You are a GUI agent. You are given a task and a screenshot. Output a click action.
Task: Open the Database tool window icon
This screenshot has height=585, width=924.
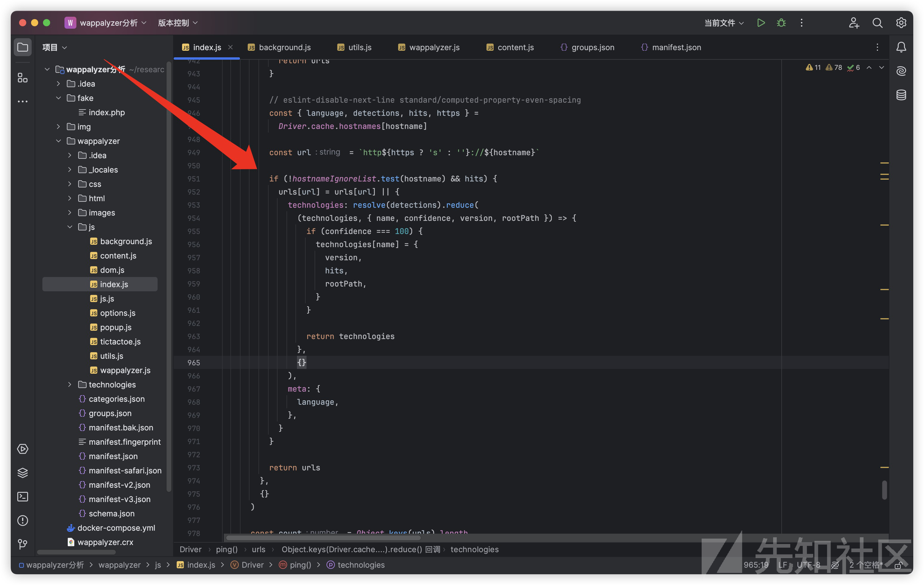click(x=901, y=95)
